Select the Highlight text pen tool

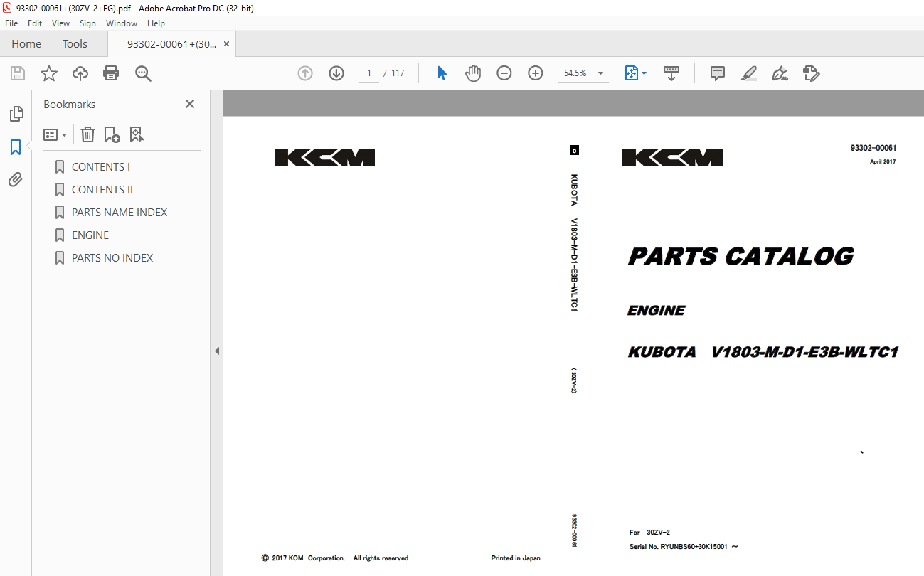tap(748, 73)
